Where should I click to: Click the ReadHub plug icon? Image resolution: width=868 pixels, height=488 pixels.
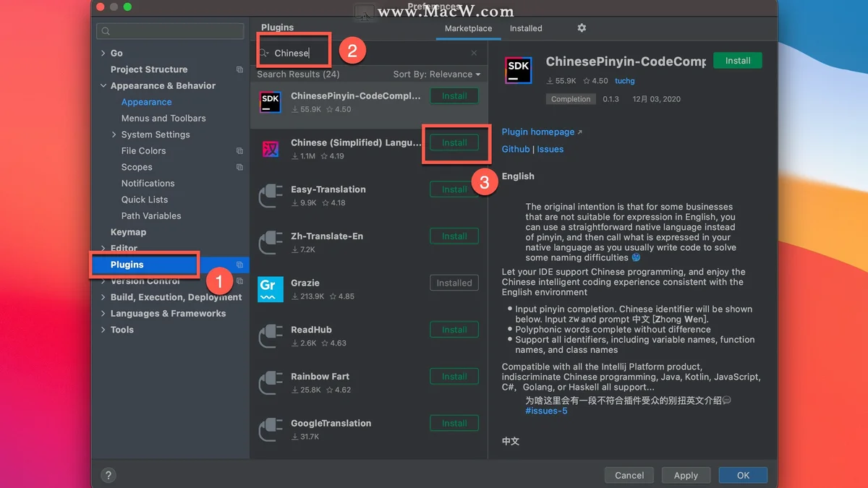point(271,336)
